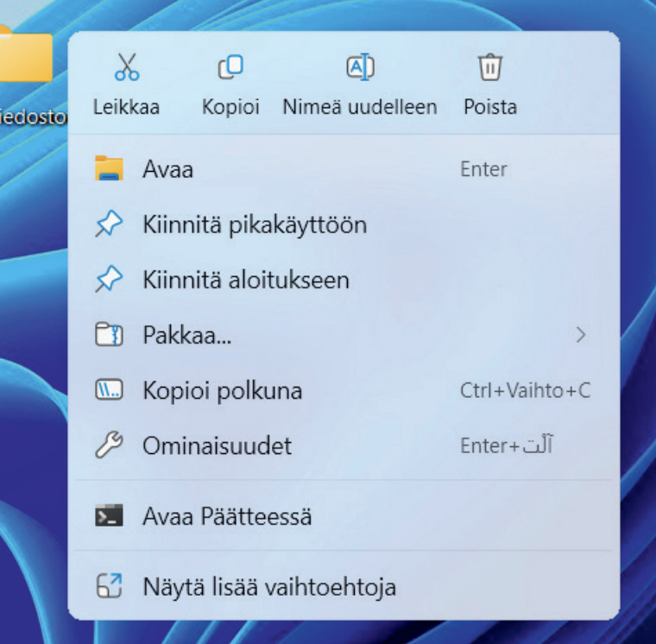Screen dimensions: 656x644
Task: Click the Kopioi copy icon
Action: tap(230, 67)
